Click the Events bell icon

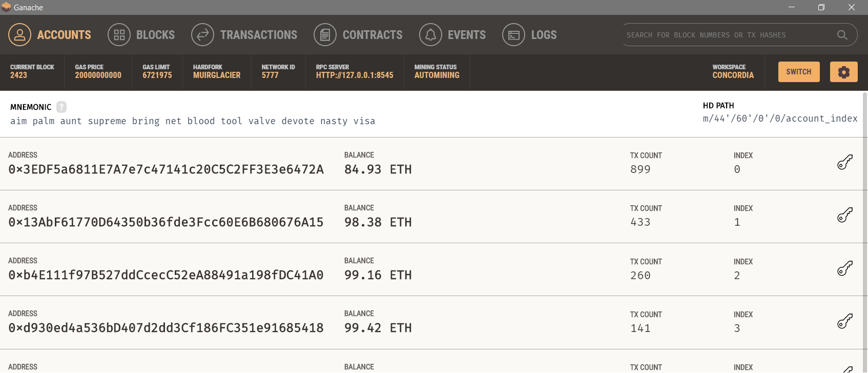[430, 35]
